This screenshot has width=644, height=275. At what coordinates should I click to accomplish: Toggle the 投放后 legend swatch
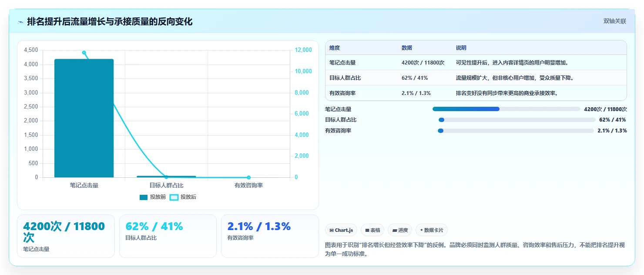[x=174, y=197]
